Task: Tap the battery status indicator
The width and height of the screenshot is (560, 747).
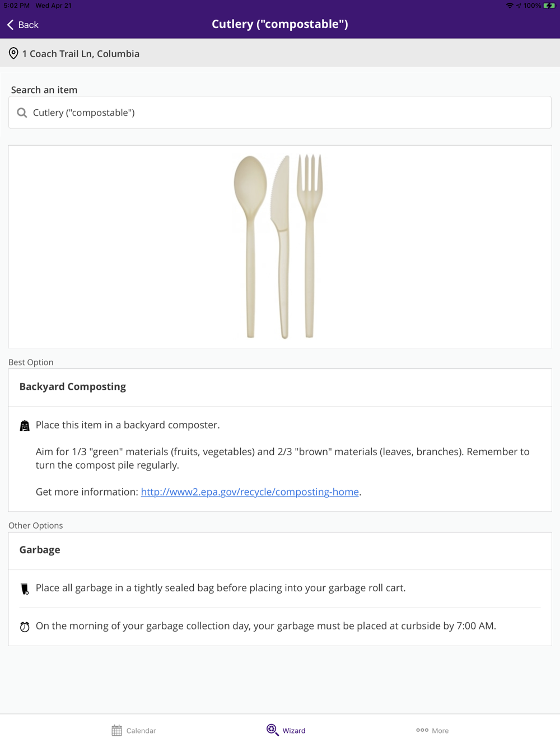Action: pyautogui.click(x=549, y=6)
